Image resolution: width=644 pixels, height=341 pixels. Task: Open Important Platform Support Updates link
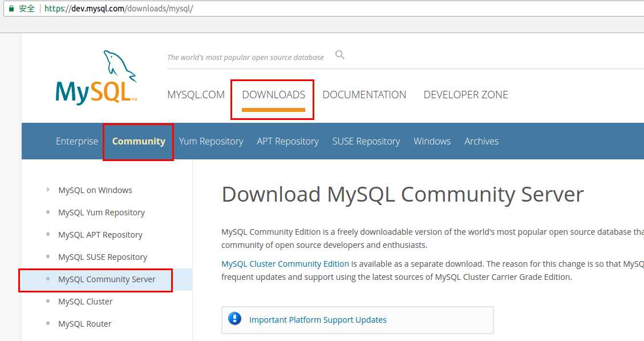tap(318, 320)
